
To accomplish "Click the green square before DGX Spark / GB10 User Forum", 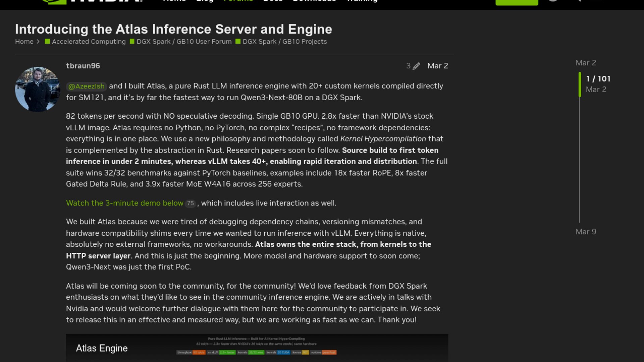I will tap(132, 42).
